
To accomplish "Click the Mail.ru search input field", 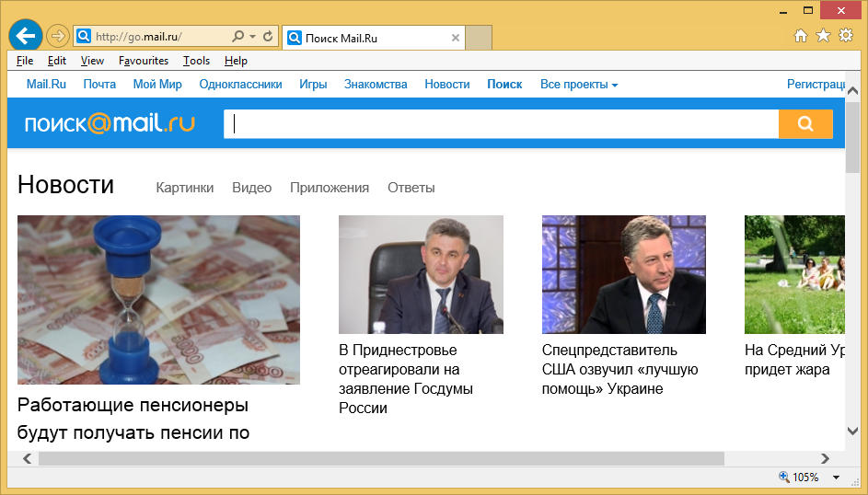I will coord(502,124).
